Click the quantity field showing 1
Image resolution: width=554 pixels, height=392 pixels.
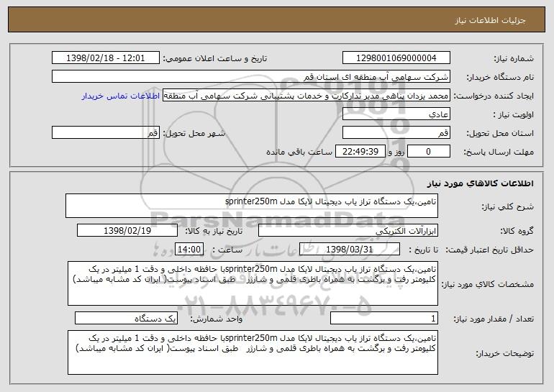pos(384,319)
